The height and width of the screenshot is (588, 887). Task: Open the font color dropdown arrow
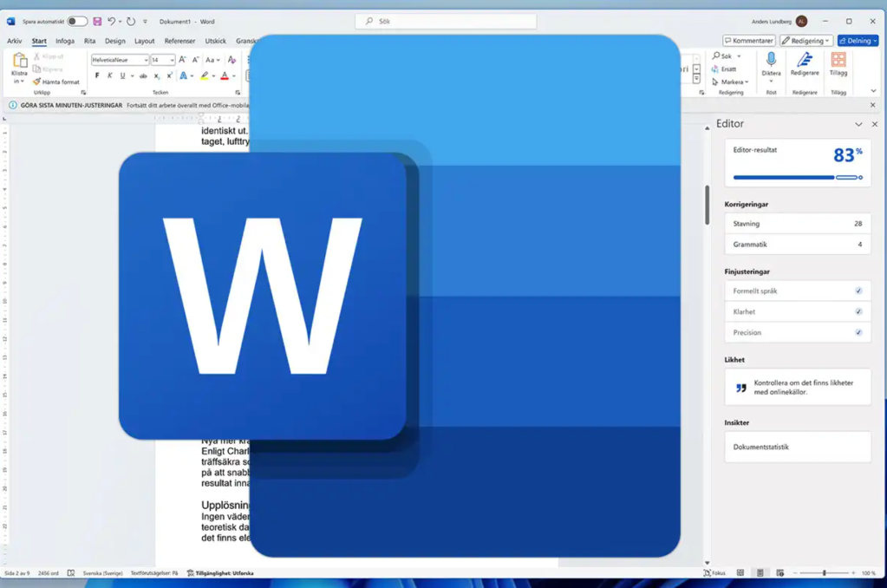click(234, 75)
